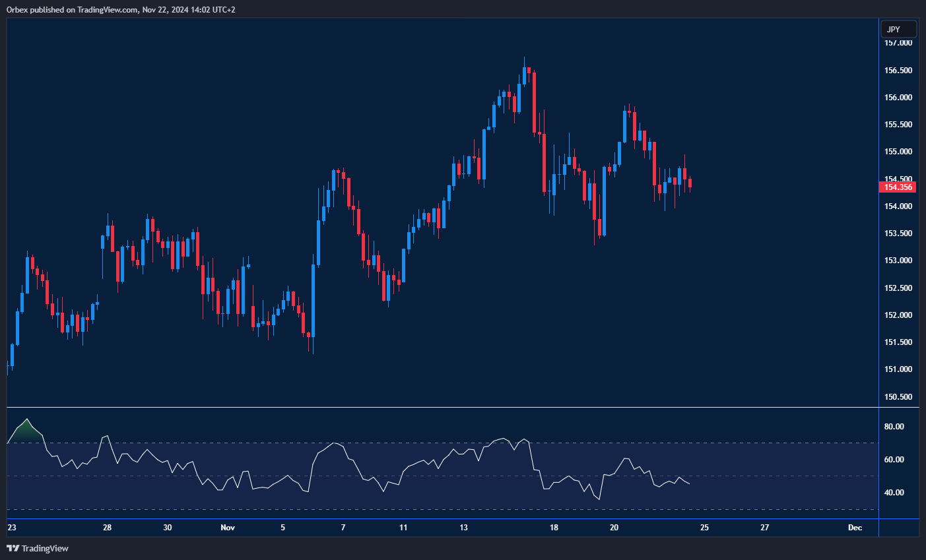Click the green overbought RSI peak area

[x=26, y=432]
